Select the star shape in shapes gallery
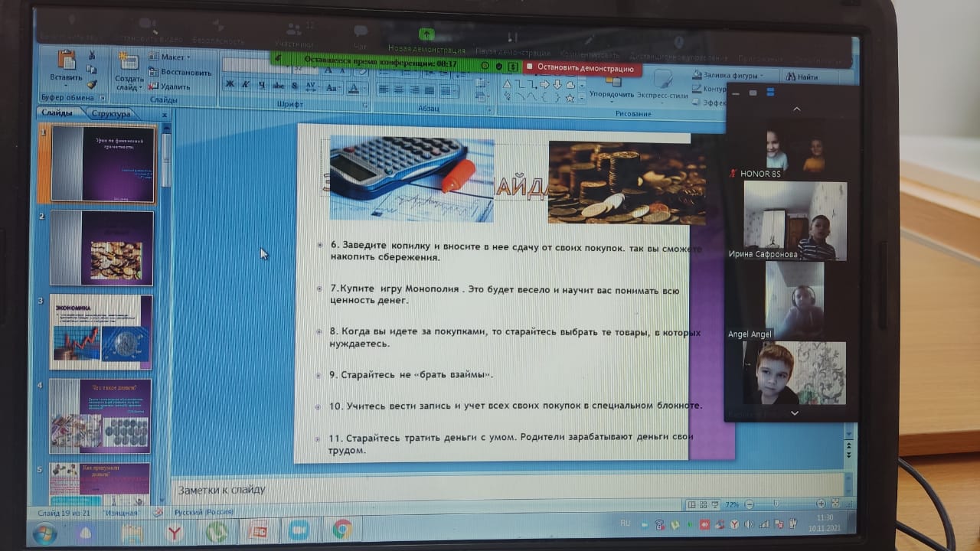980x551 pixels. (570, 98)
